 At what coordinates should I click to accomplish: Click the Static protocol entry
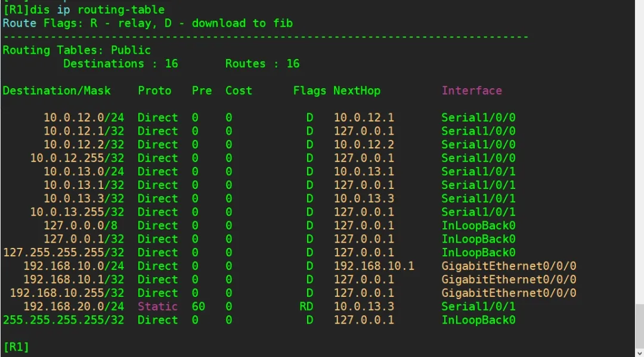coord(157,306)
